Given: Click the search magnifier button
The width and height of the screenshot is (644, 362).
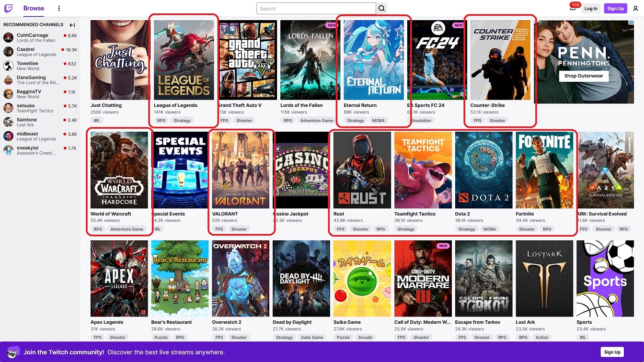Looking at the screenshot, I should pyautogui.click(x=381, y=9).
